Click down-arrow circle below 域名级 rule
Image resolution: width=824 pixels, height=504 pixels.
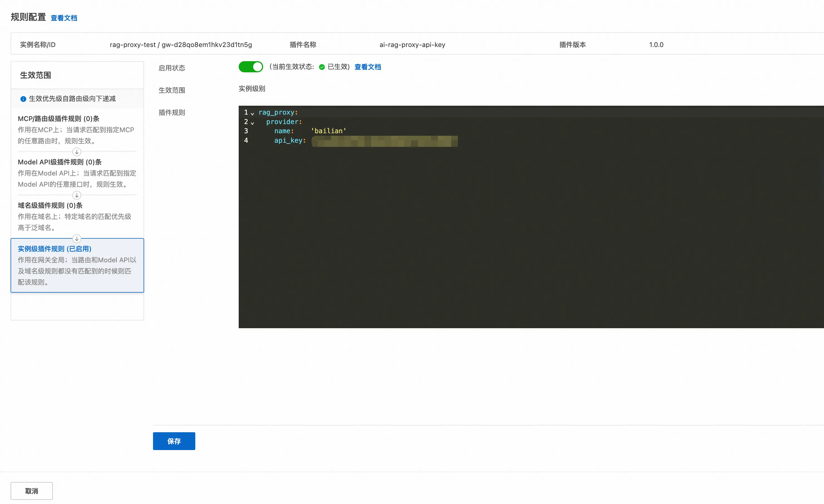[x=77, y=239]
